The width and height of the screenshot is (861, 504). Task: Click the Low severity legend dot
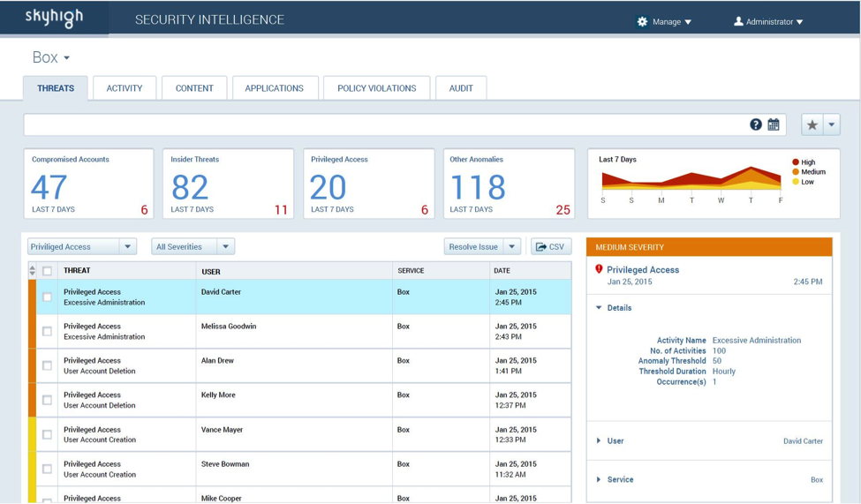(x=795, y=182)
